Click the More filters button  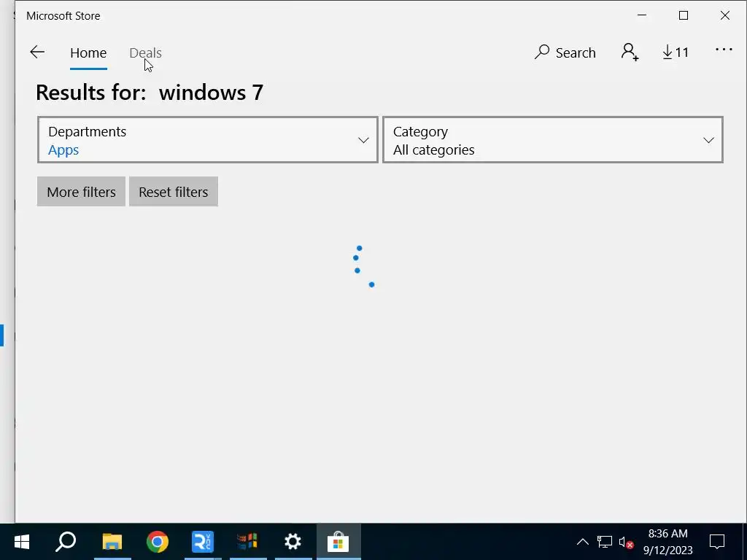coord(81,192)
